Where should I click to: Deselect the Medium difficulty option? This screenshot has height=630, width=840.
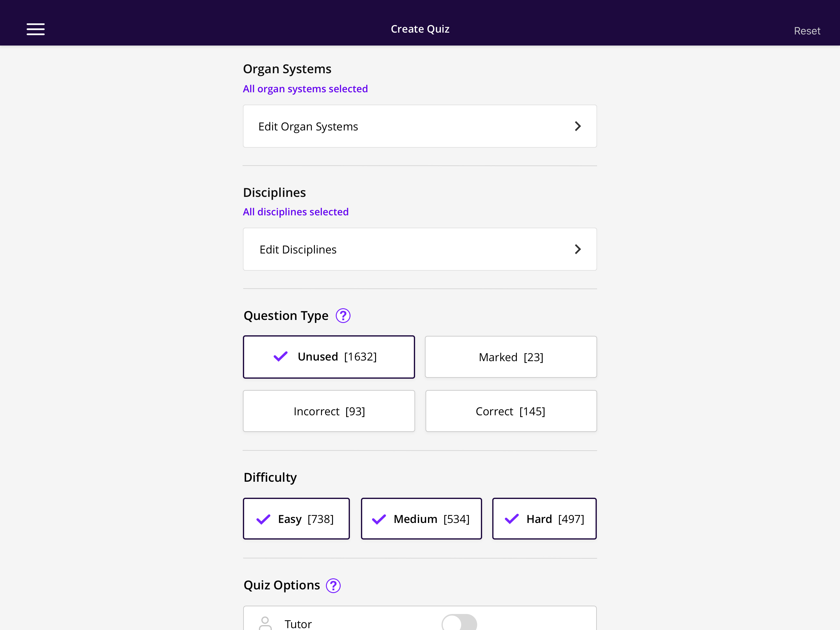tap(421, 518)
